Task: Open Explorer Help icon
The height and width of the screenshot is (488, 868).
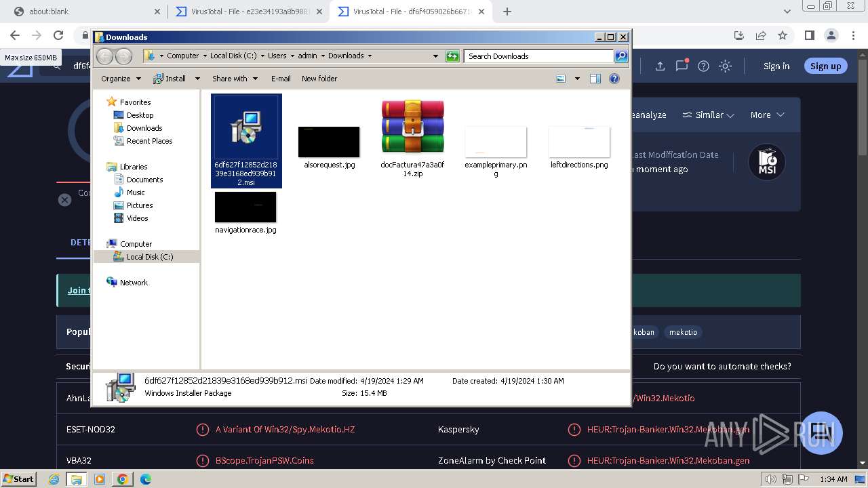Action: click(614, 79)
